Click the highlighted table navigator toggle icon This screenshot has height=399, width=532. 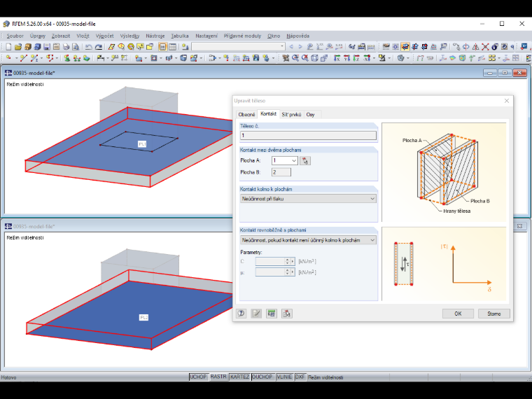coord(162,47)
